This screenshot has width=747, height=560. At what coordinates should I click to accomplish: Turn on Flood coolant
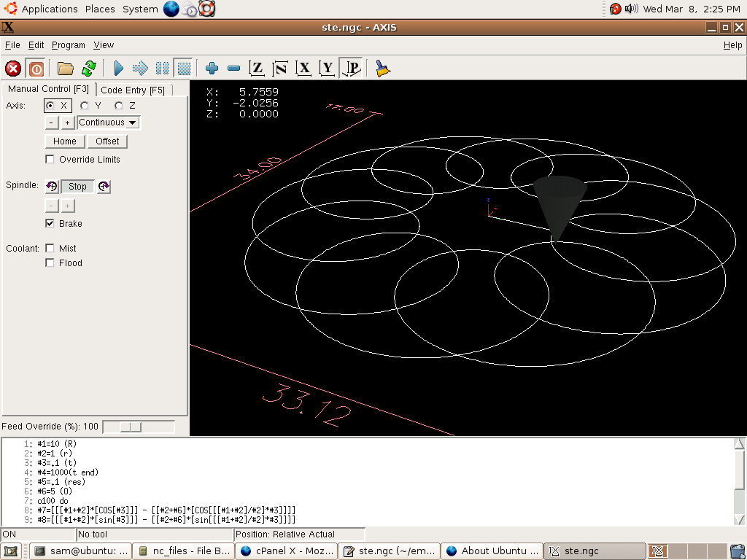pyautogui.click(x=50, y=262)
